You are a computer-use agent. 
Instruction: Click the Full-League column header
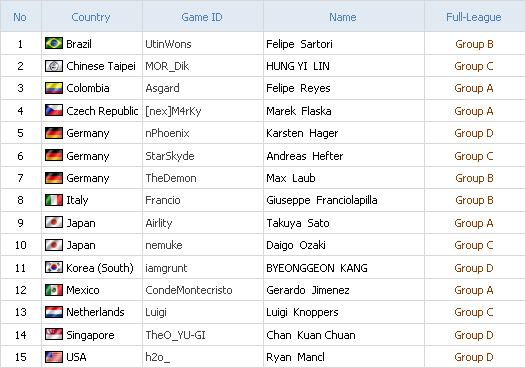tap(474, 17)
